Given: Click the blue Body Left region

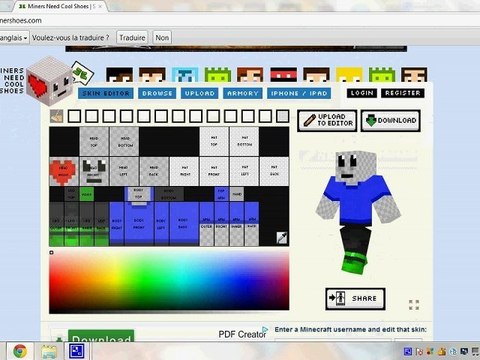Looking at the screenshot, I should click(x=162, y=224).
